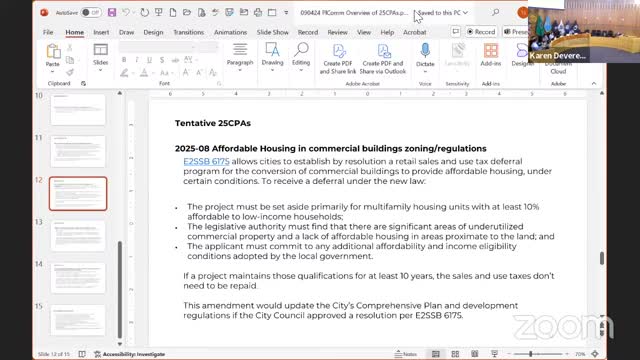This screenshot has width=640, height=360.
Task: Toggle the AutoSave switch
Action: click(x=91, y=12)
